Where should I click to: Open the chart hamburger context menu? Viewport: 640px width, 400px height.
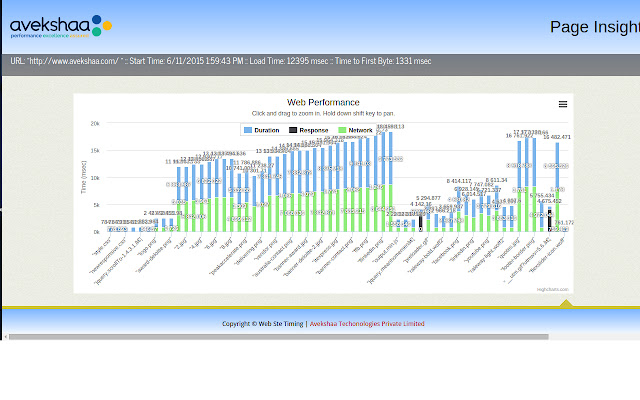point(562,104)
